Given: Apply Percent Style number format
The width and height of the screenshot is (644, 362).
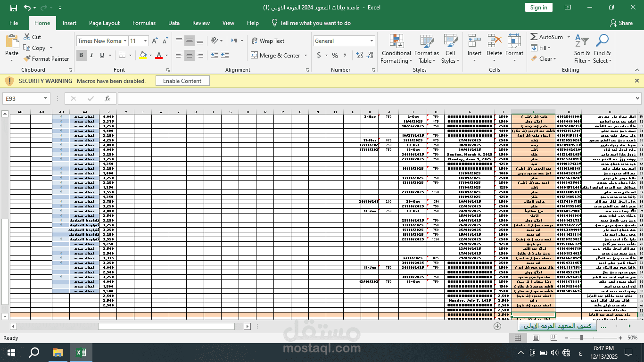Looking at the screenshot, I should pyautogui.click(x=335, y=55).
